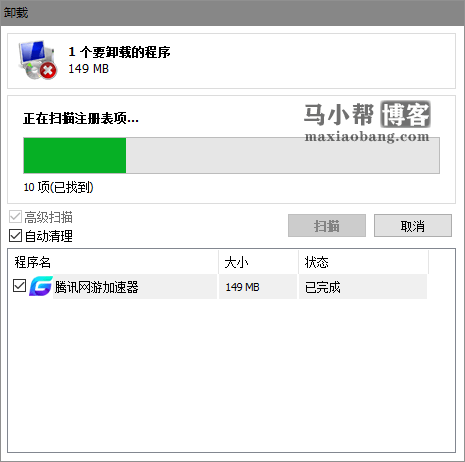Sort list by 大小 column header
465x462 pixels.
pos(258,262)
